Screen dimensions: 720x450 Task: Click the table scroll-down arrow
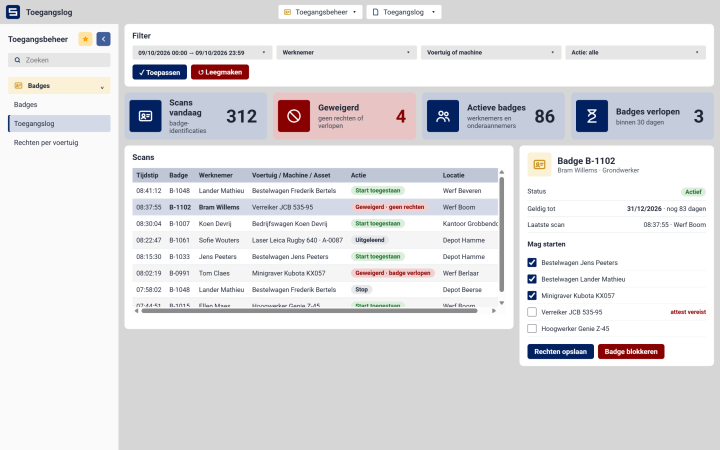point(501,303)
